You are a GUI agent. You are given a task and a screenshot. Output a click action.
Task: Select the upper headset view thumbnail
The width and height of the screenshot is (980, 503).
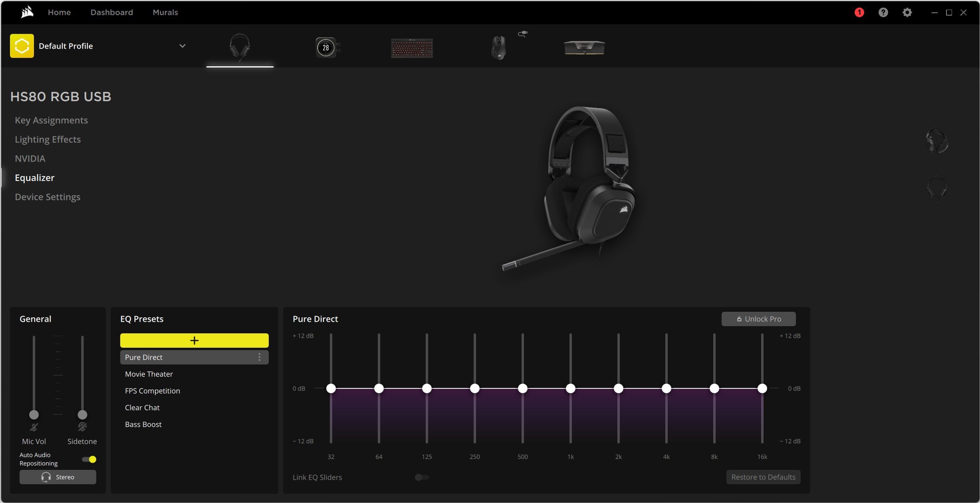[937, 141]
